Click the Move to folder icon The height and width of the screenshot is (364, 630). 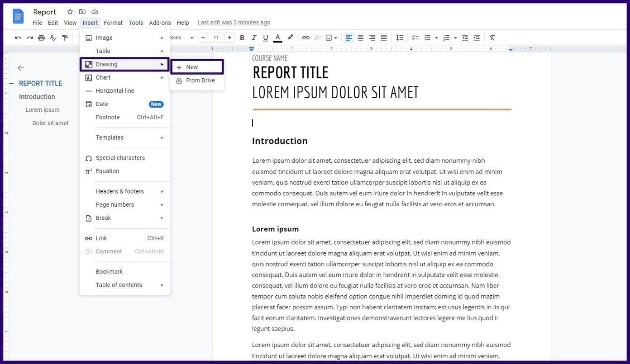[x=82, y=12]
